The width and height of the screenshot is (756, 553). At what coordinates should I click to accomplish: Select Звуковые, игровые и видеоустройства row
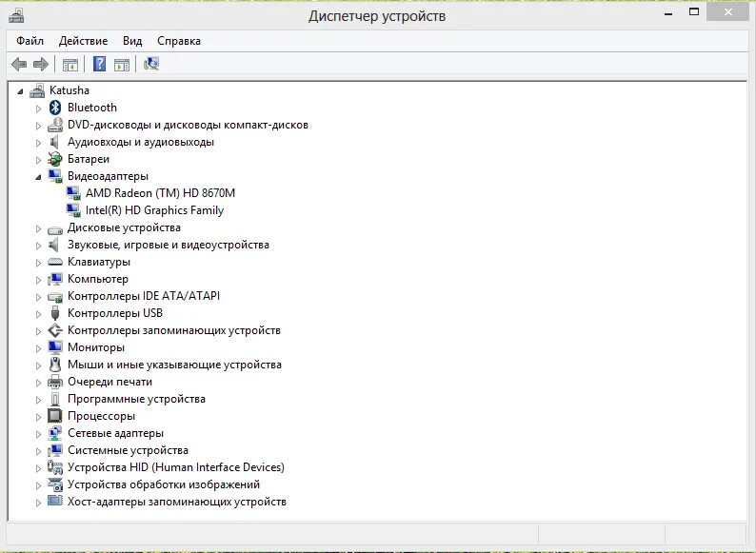tap(169, 245)
